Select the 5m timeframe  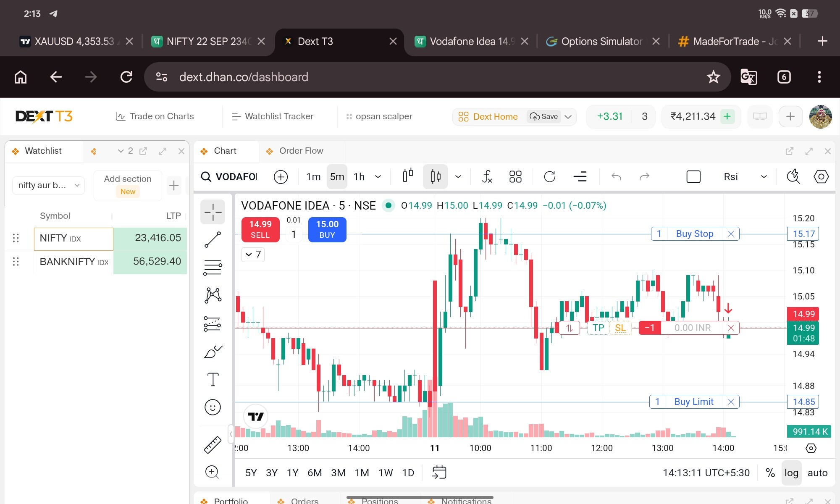337,177
